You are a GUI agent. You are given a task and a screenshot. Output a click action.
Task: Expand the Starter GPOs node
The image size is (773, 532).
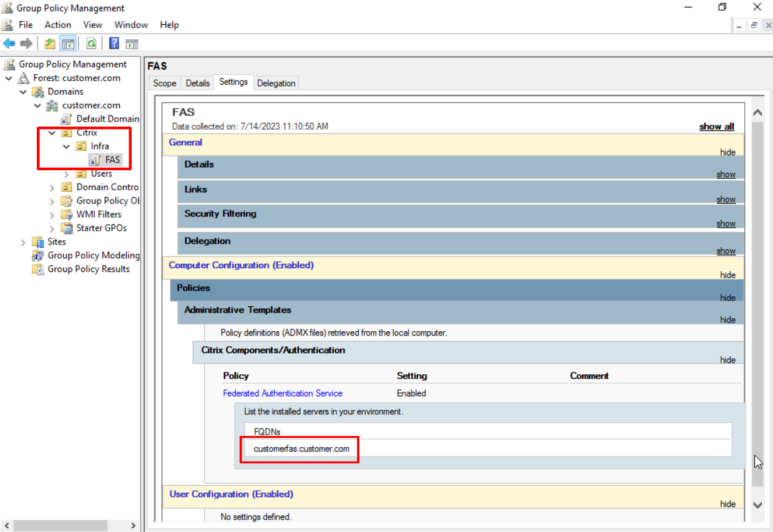52,228
